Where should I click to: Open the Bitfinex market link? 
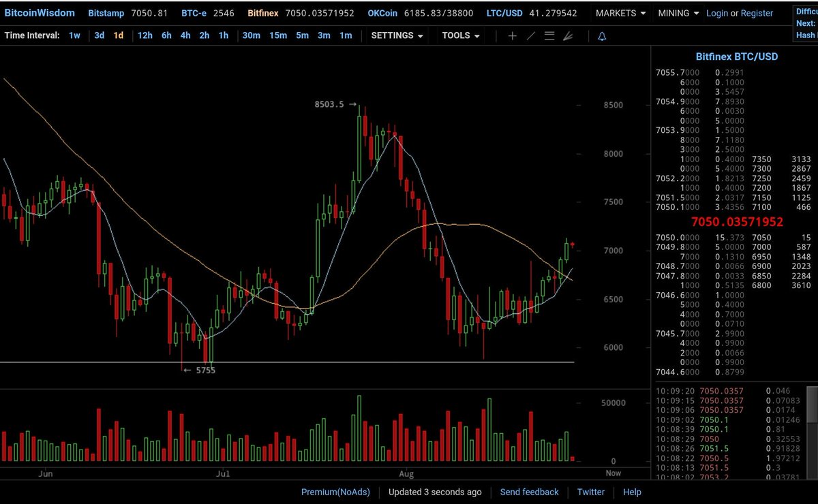click(263, 13)
